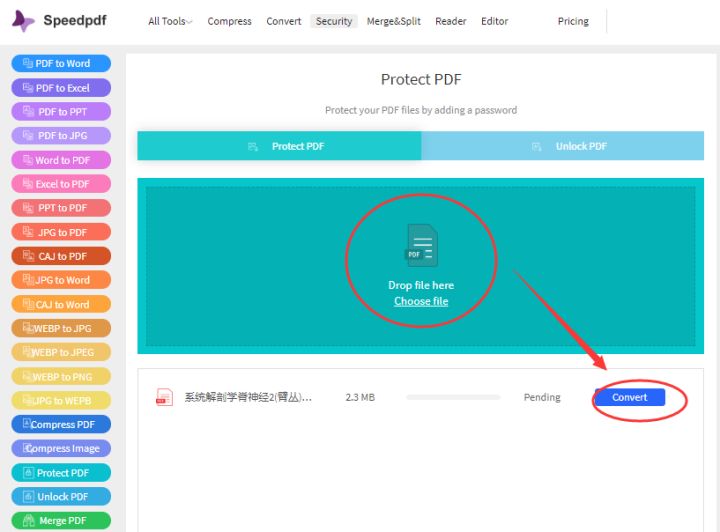Open the Convert menu in top navigation

click(283, 21)
